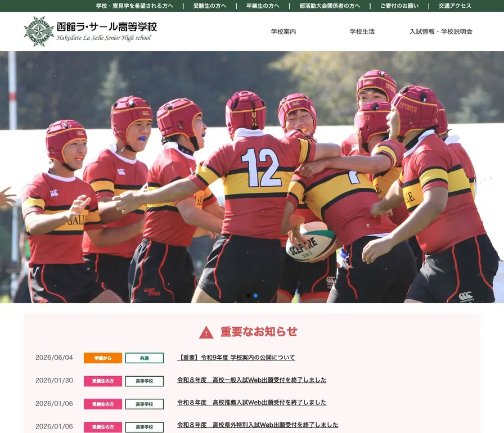
Task: Click the rugby team hero slide image
Action: [x=252, y=177]
